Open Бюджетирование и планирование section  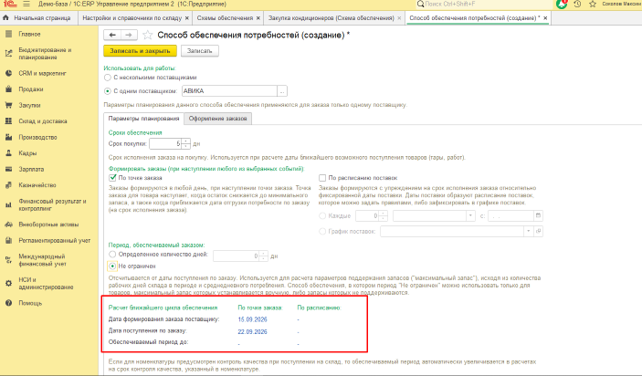[x=45, y=54]
